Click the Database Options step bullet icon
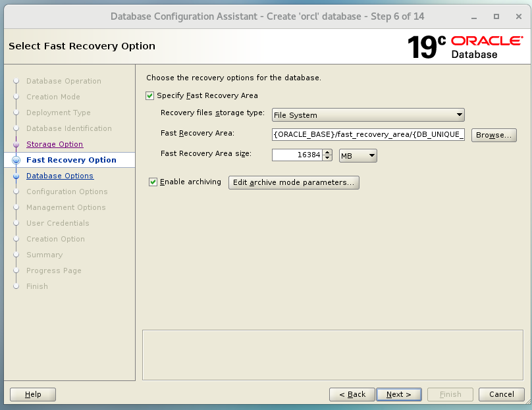532x410 pixels. (x=16, y=176)
